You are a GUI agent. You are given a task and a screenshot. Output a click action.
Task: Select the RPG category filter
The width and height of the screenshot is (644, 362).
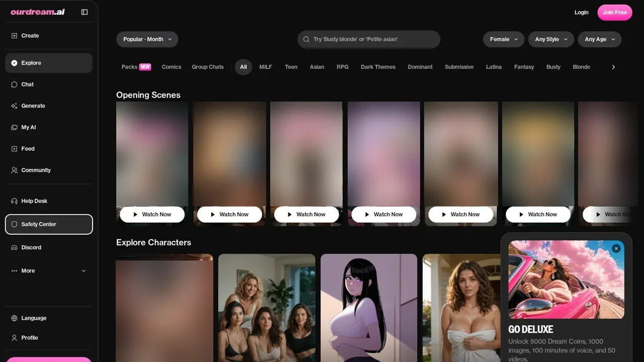click(x=343, y=67)
